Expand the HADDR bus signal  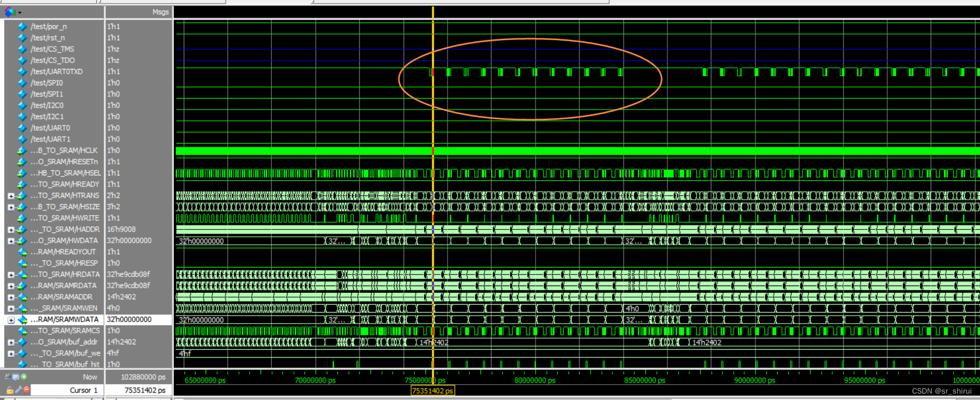[11, 229]
